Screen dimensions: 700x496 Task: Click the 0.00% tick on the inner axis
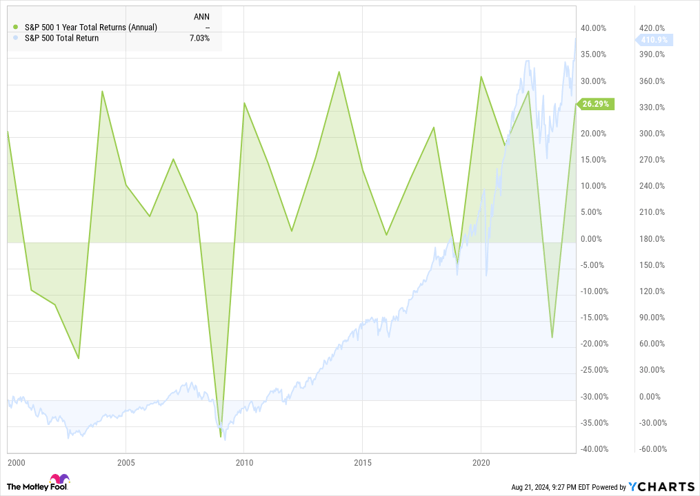point(593,239)
